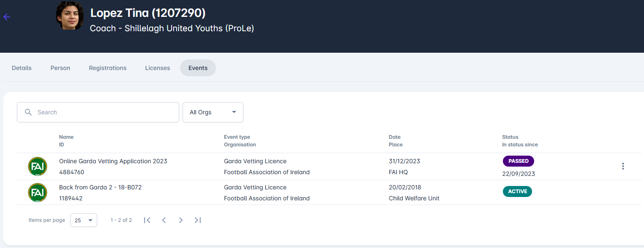The height and width of the screenshot is (248, 644).
Task: Open the All Orgs dropdown
Action: 213,112
